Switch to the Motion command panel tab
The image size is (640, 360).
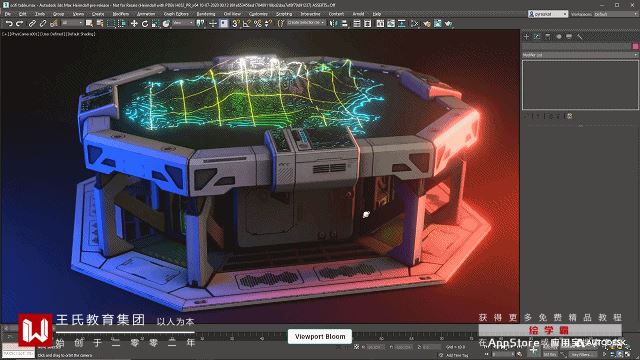(558, 37)
